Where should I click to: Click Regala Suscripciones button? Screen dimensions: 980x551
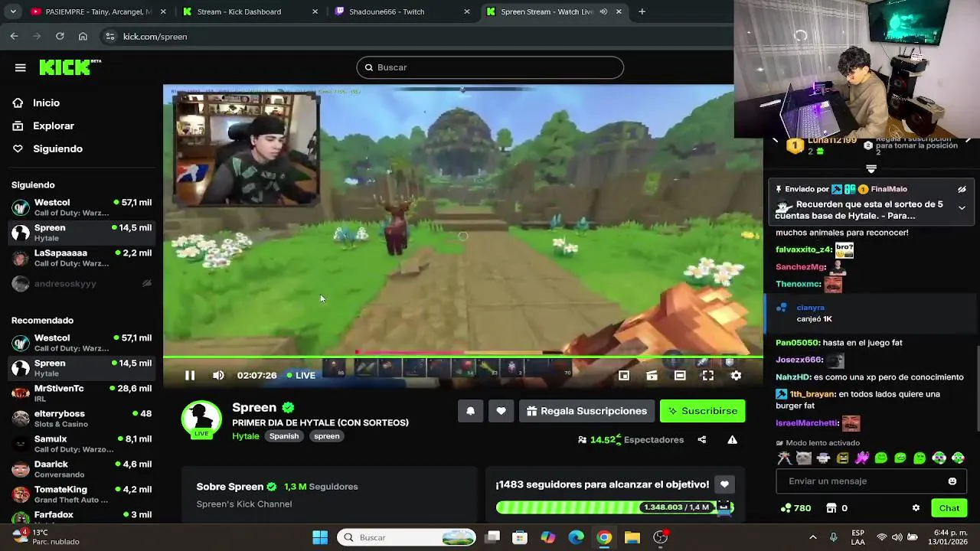(x=586, y=411)
